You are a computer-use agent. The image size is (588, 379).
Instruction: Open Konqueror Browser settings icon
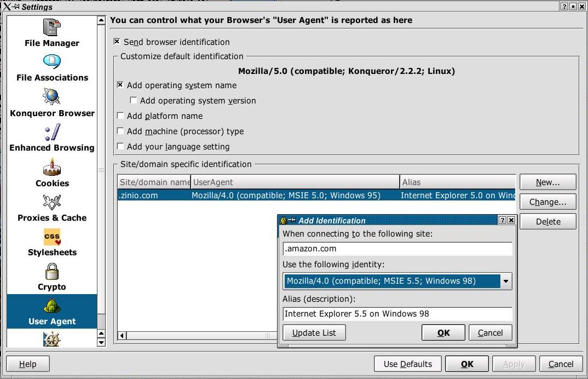(52, 97)
